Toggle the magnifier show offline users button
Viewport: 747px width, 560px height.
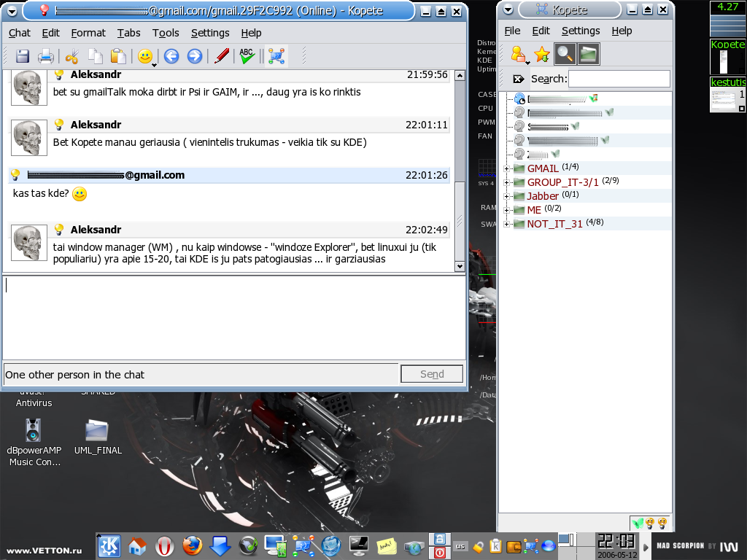click(565, 54)
